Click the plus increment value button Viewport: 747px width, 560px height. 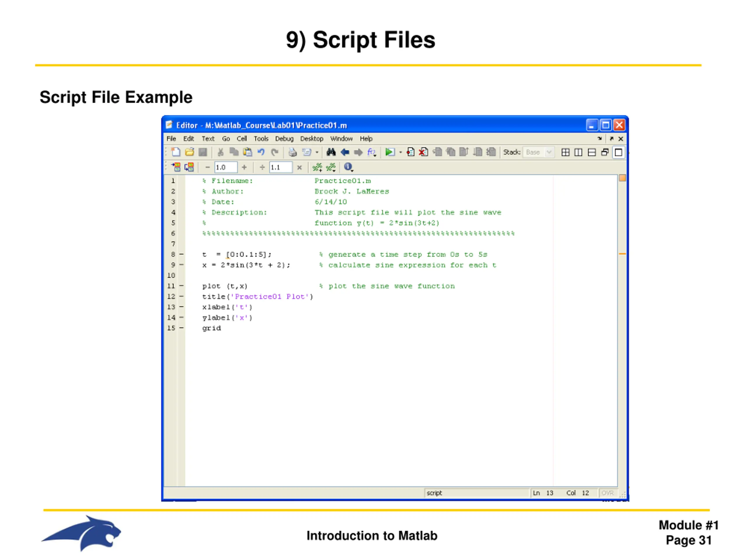pyautogui.click(x=244, y=167)
